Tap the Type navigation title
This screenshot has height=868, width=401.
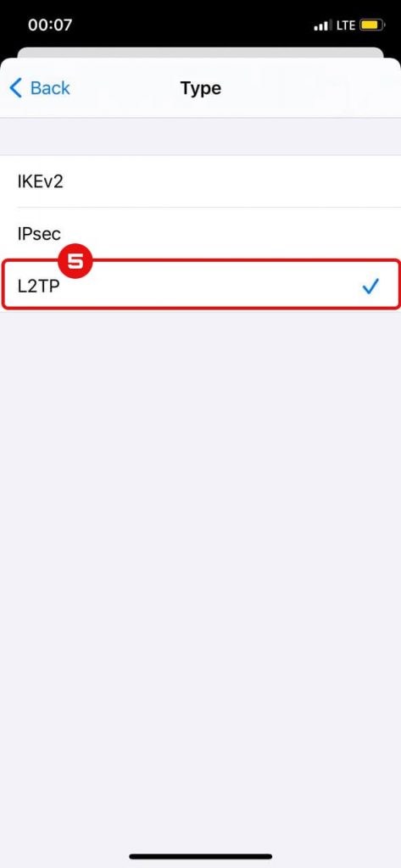(x=200, y=88)
